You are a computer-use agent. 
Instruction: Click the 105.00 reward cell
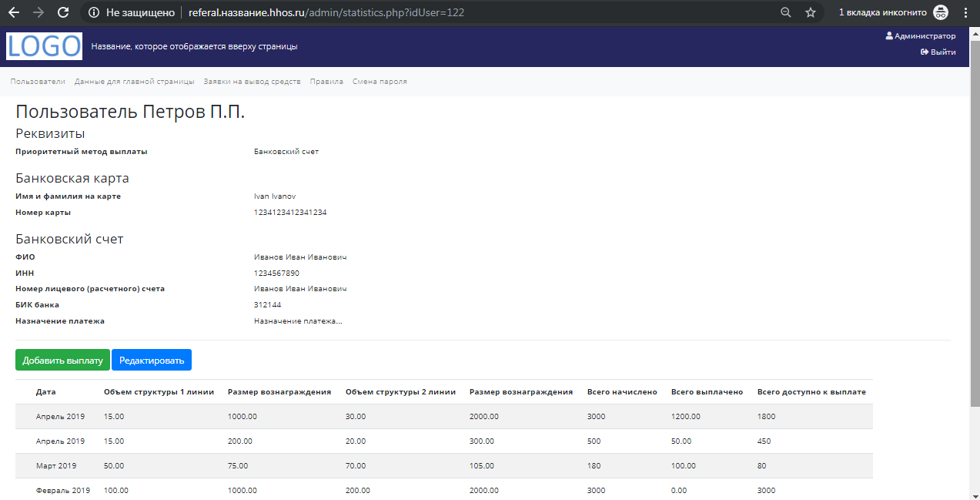[x=482, y=466]
